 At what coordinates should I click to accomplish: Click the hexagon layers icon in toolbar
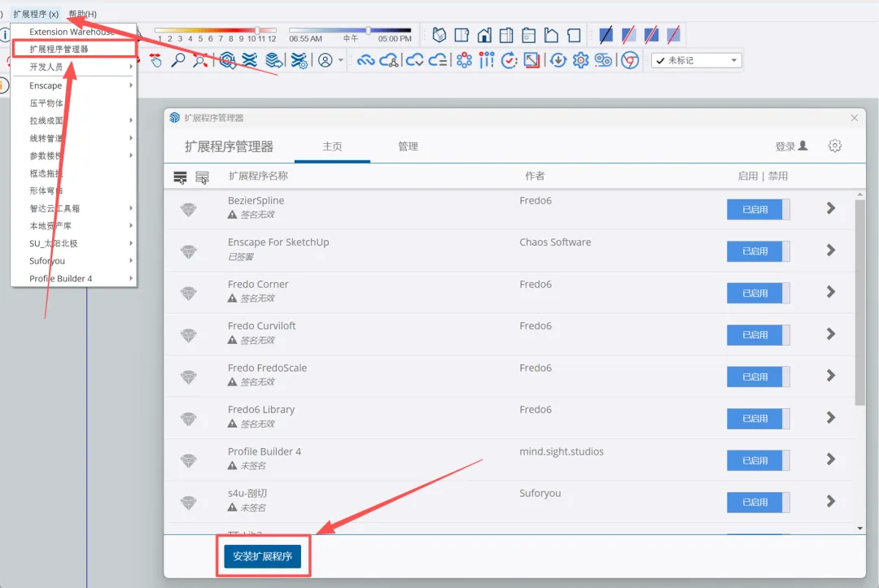pyautogui.click(x=227, y=60)
